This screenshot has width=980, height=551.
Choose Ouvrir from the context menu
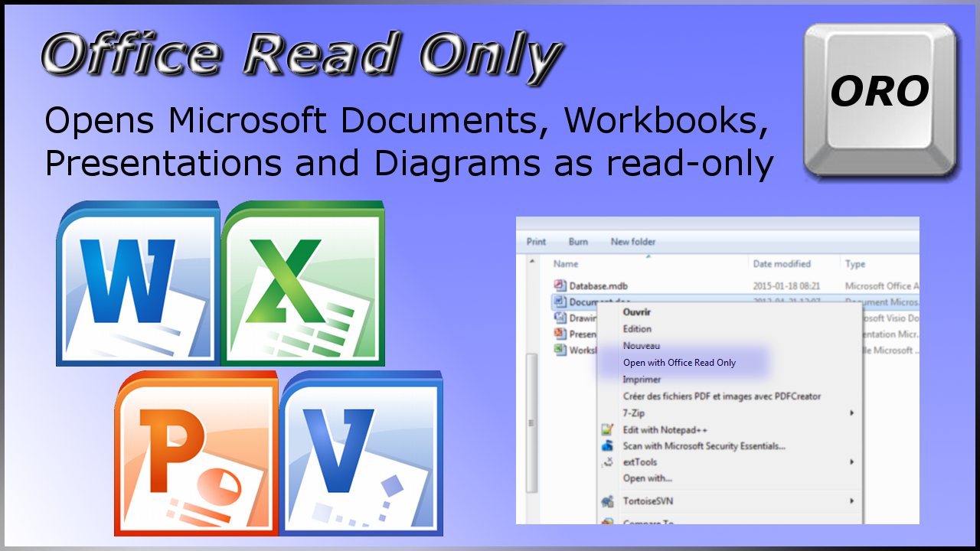[637, 312]
